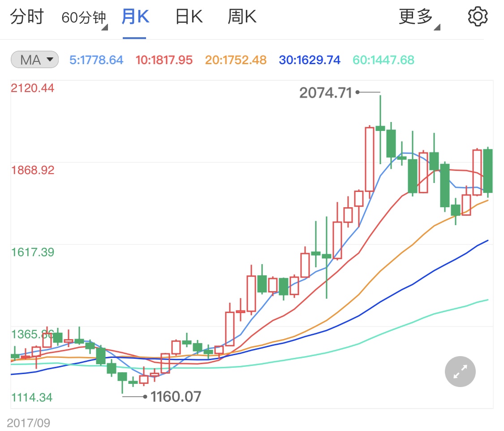The height and width of the screenshot is (431, 504).
Task: Click the 2120.44 axis label
Action: click(32, 88)
